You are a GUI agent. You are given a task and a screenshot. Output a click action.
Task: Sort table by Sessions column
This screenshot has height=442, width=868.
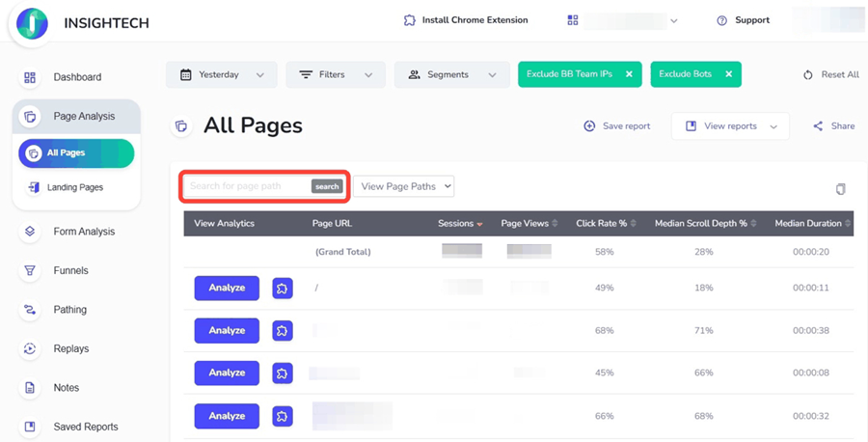[460, 224]
